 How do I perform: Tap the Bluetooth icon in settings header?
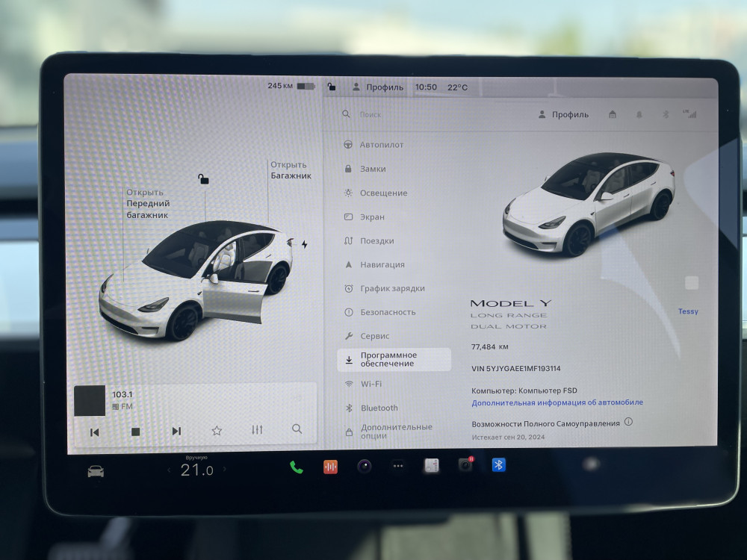coord(666,114)
